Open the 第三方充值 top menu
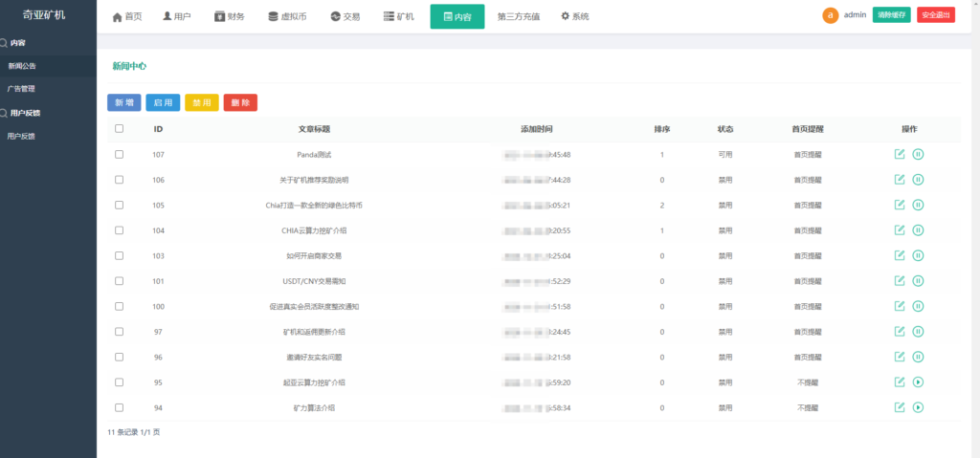The height and width of the screenshot is (458, 980). 518,17
